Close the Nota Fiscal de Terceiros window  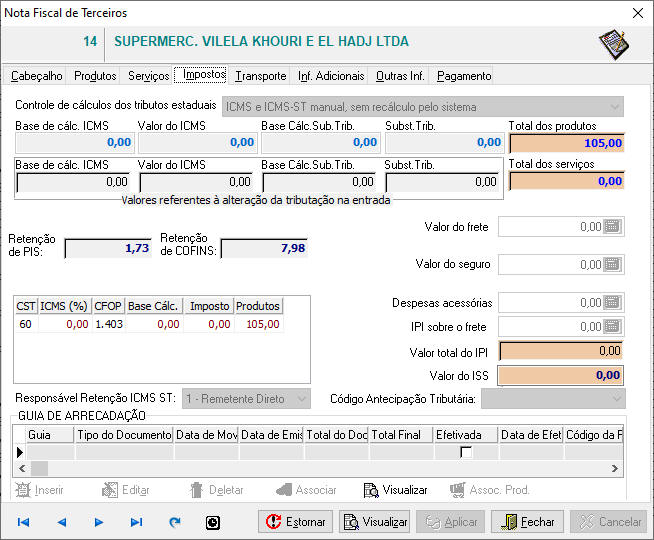[638, 13]
